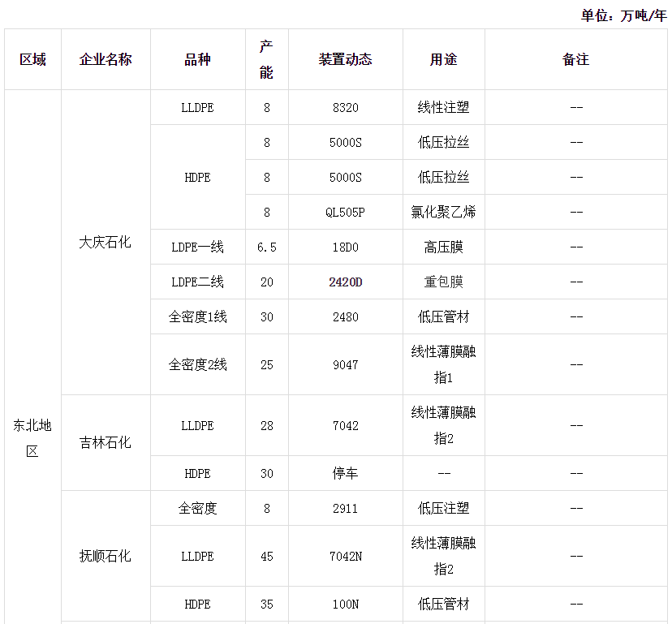The height and width of the screenshot is (624, 672).
Task: Click the QL505P device status cell
Action: click(x=346, y=212)
